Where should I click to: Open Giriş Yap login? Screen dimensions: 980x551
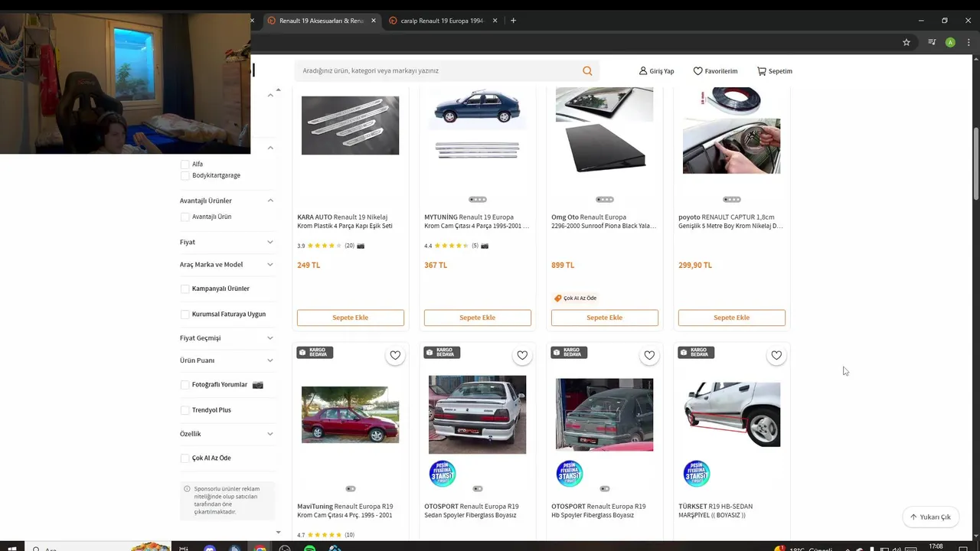tap(657, 71)
